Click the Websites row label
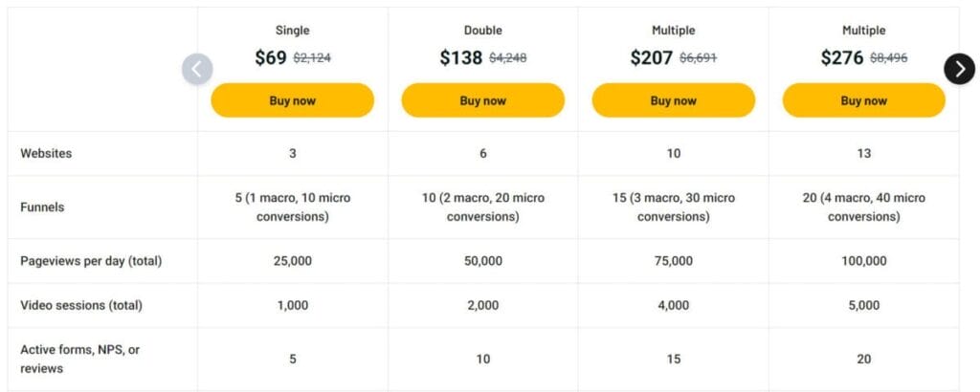 46,153
